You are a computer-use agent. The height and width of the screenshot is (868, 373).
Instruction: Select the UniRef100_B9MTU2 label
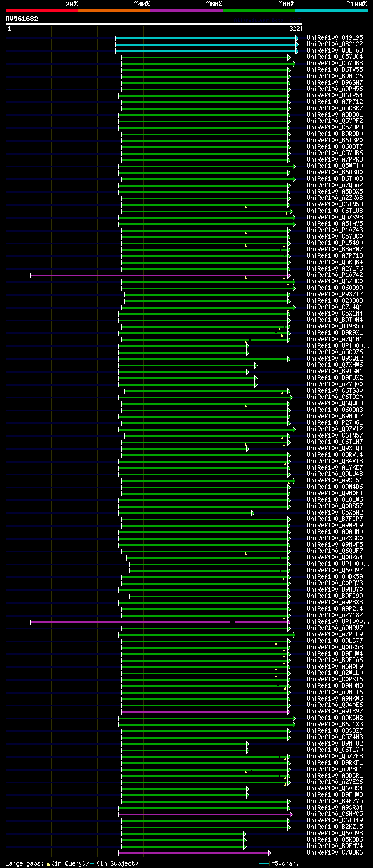[335, 743]
